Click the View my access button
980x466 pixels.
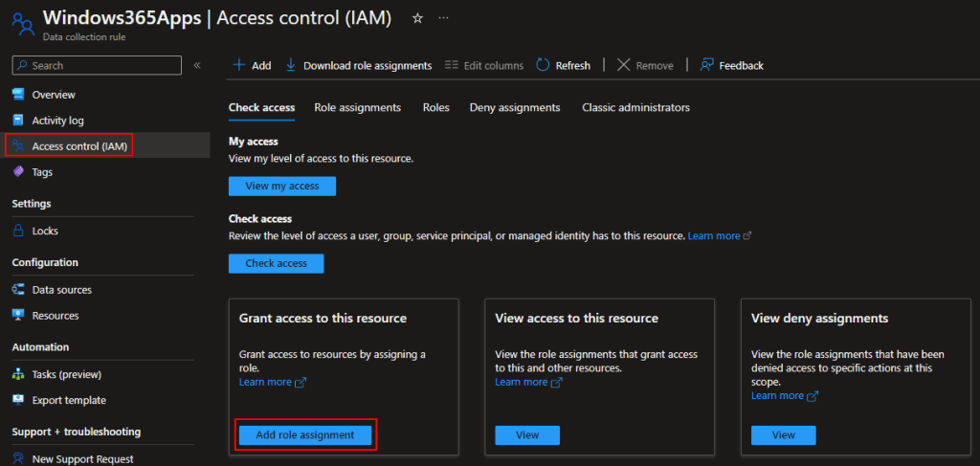282,186
